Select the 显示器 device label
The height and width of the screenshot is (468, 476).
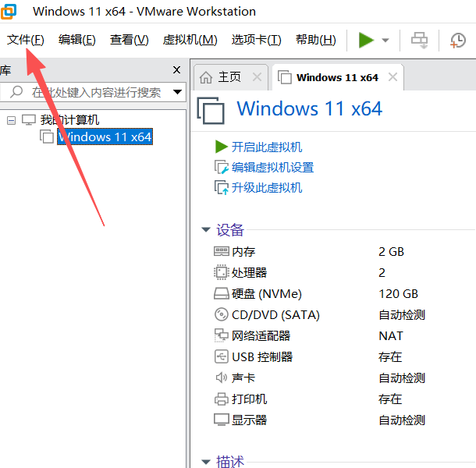click(249, 420)
